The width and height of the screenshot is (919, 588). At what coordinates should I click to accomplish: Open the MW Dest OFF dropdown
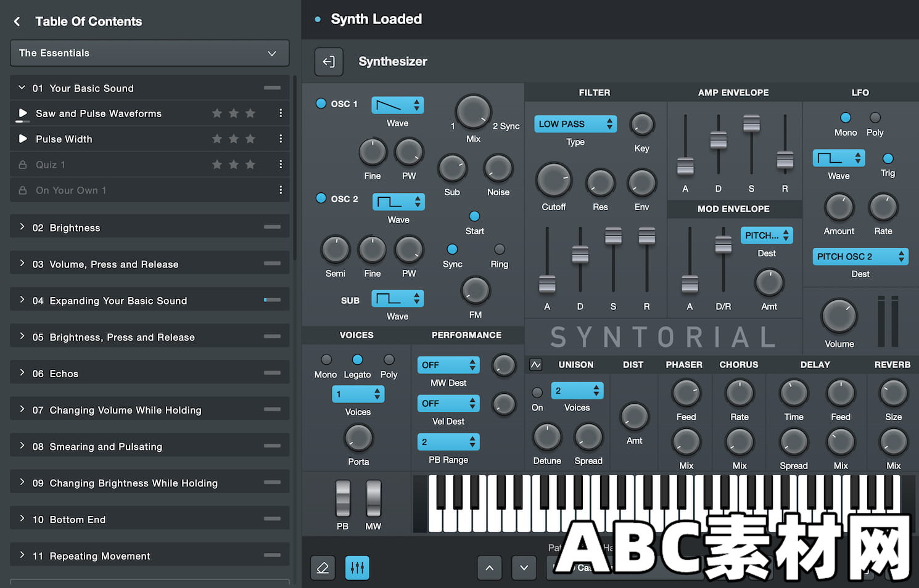pyautogui.click(x=448, y=365)
